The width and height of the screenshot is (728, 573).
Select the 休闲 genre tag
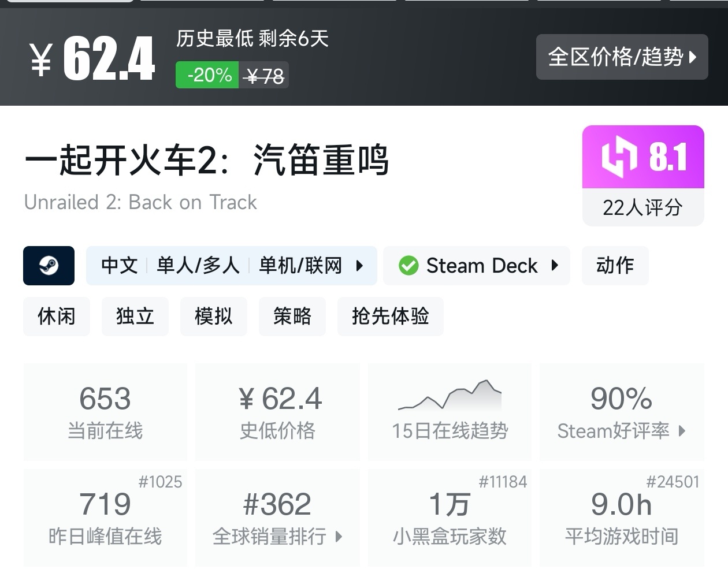(57, 317)
